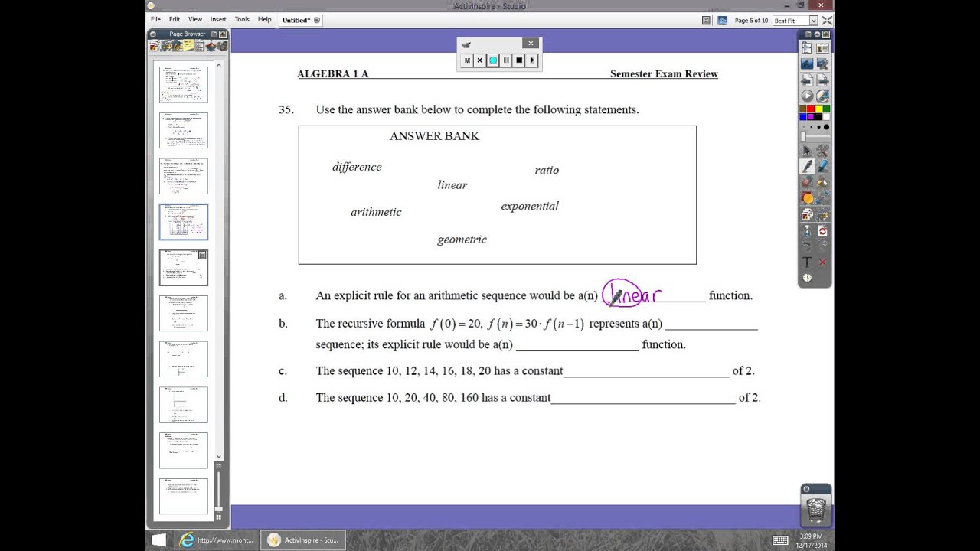Screen dimensions: 980x551
Task: Open the Action Browser icon
Action: (x=211, y=46)
